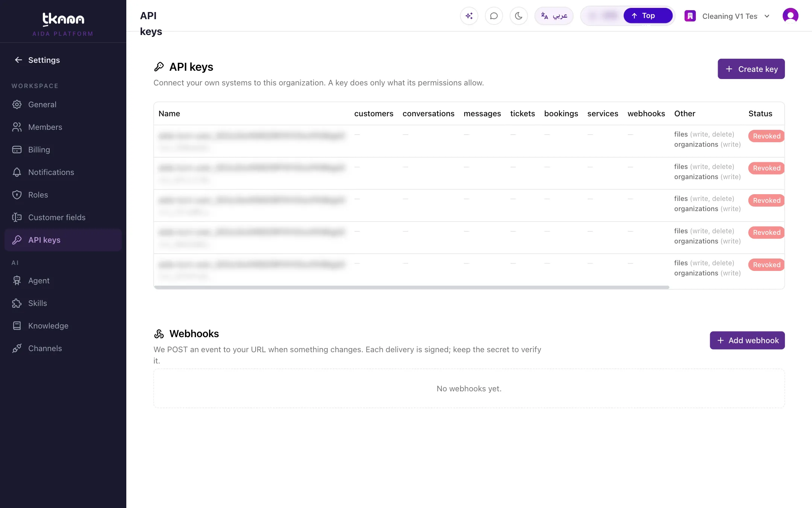The width and height of the screenshot is (812, 508).
Task: Open the Channels page
Action: click(63, 348)
